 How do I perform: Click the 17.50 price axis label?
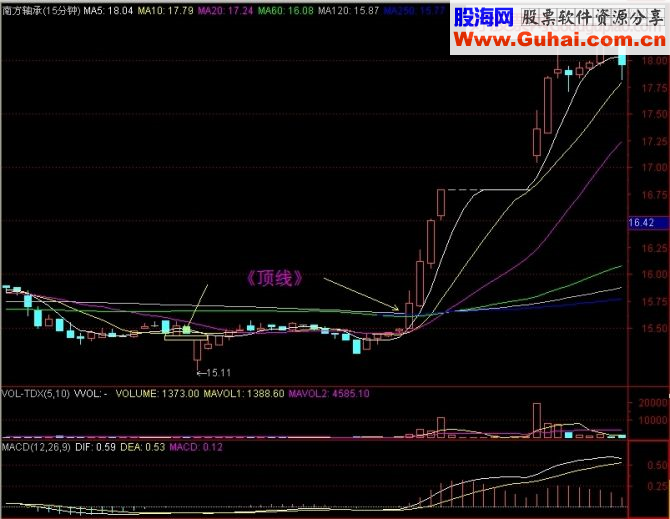(x=654, y=114)
